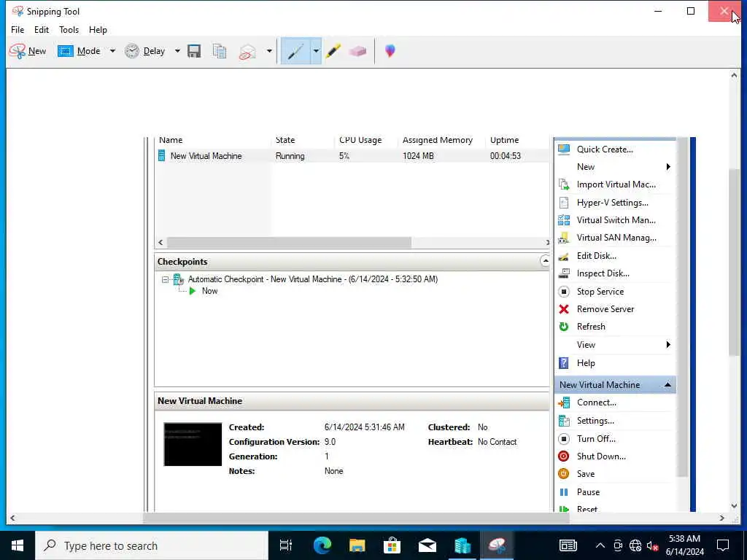
Task: Open the Help menu
Action: (x=98, y=29)
